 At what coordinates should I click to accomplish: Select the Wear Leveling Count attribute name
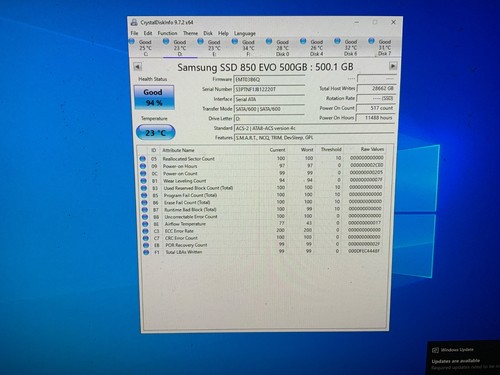185,181
